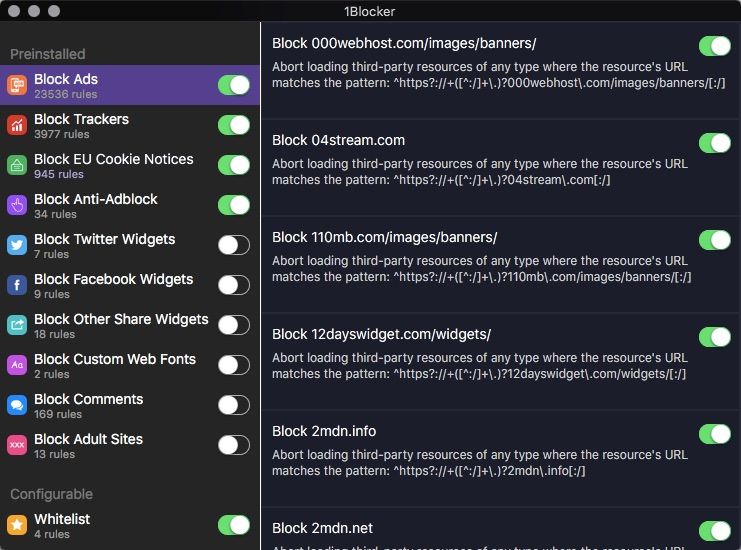Click the Twitter bird icon
This screenshot has height=550, width=741.
point(17,245)
